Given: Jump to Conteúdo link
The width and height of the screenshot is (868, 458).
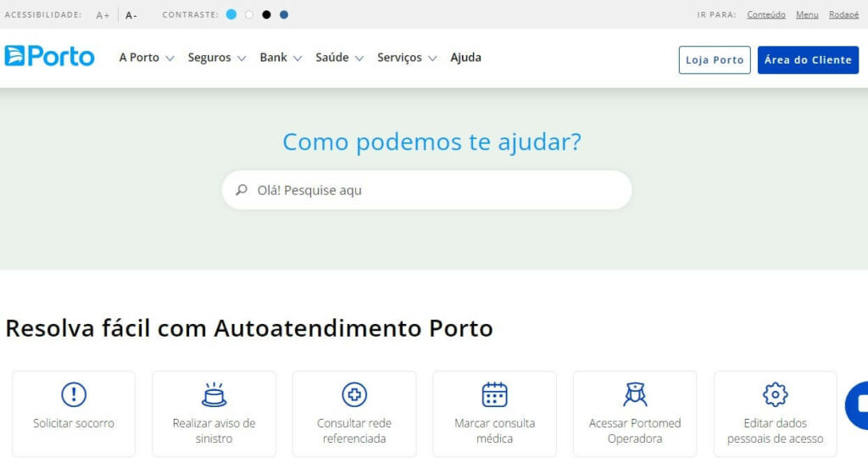Looking at the screenshot, I should 766,15.
